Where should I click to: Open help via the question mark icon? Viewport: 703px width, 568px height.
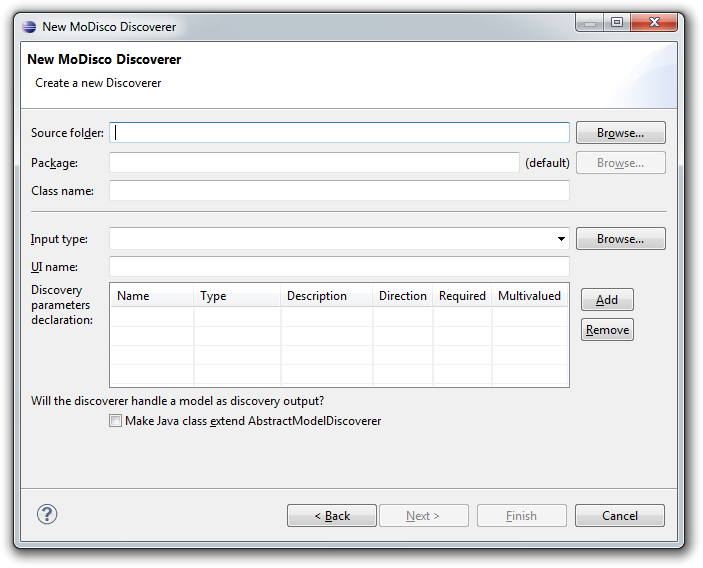(47, 514)
